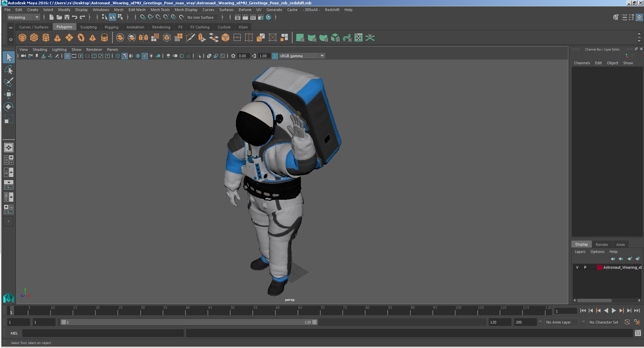The height and width of the screenshot is (348, 644).
Task: Toggle the viewport grid display
Action: [x=67, y=56]
